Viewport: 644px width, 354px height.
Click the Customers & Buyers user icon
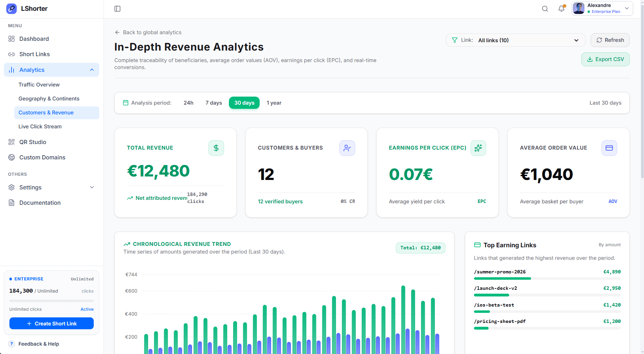(x=347, y=148)
